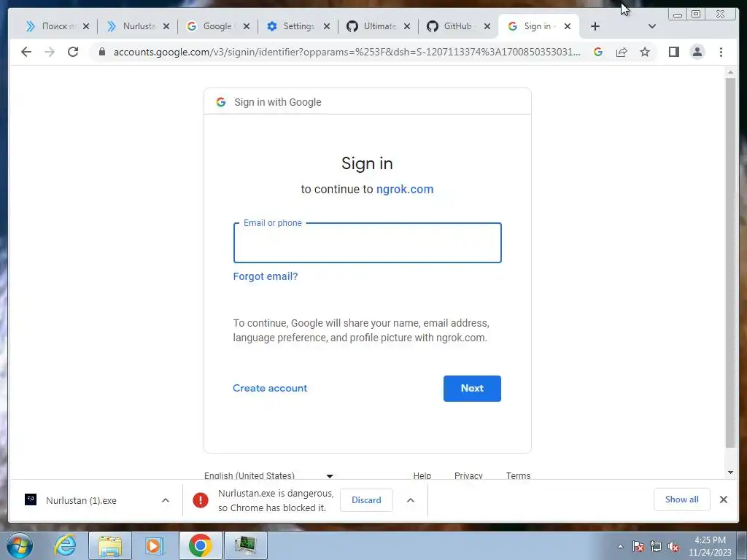Click the blue Next button
747x560 pixels.
tap(472, 389)
